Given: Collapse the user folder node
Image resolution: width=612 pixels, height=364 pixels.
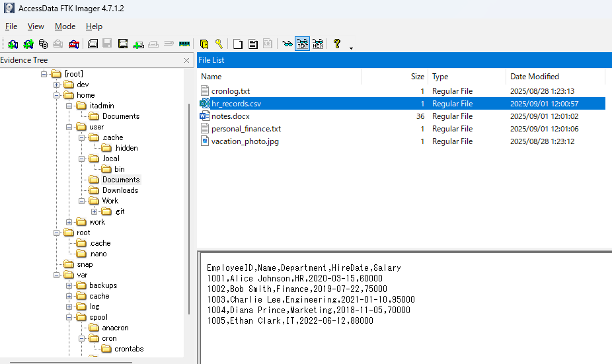Looking at the screenshot, I should click(x=69, y=127).
